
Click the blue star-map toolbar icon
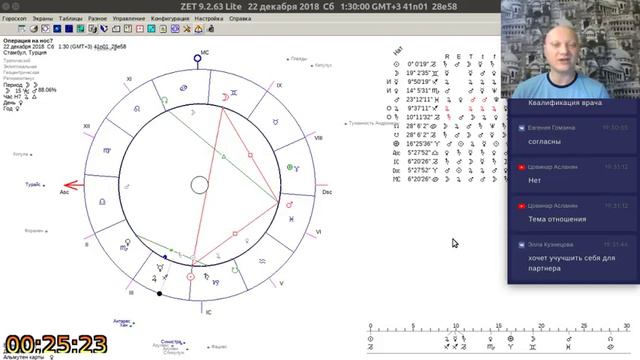[x=57, y=29]
